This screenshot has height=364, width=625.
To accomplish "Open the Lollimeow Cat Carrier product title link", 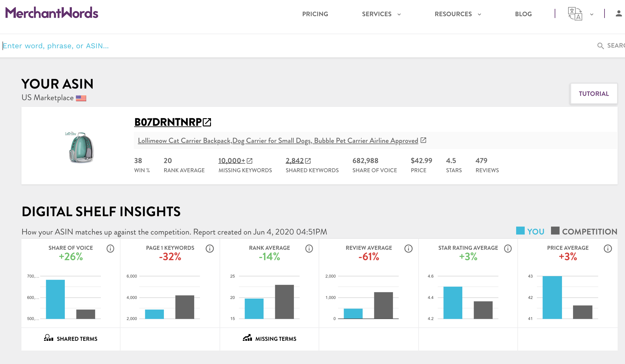I will (x=278, y=140).
